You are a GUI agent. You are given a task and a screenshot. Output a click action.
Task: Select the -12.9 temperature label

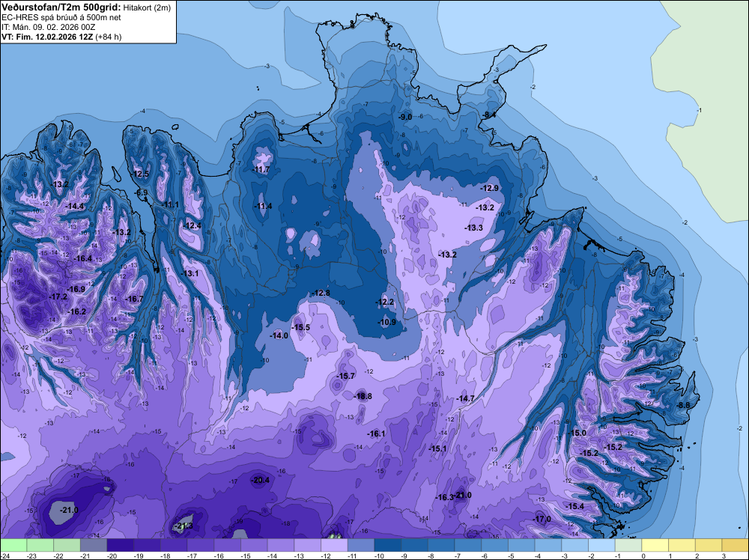point(490,188)
